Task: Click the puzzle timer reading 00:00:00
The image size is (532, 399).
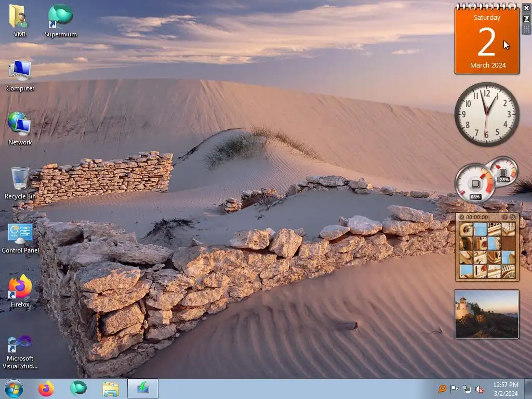Action: pos(477,217)
